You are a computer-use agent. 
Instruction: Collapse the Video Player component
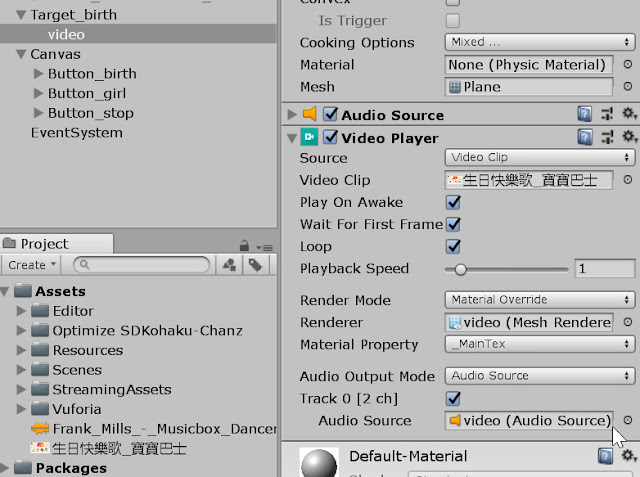click(x=291, y=138)
